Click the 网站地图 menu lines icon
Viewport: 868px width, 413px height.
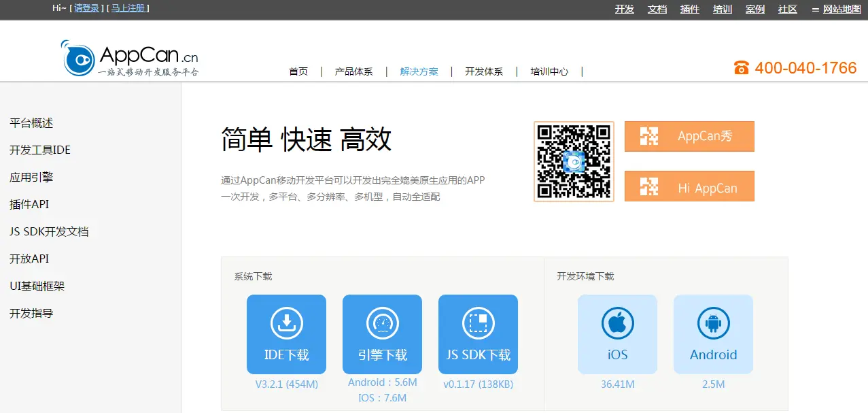tap(816, 10)
